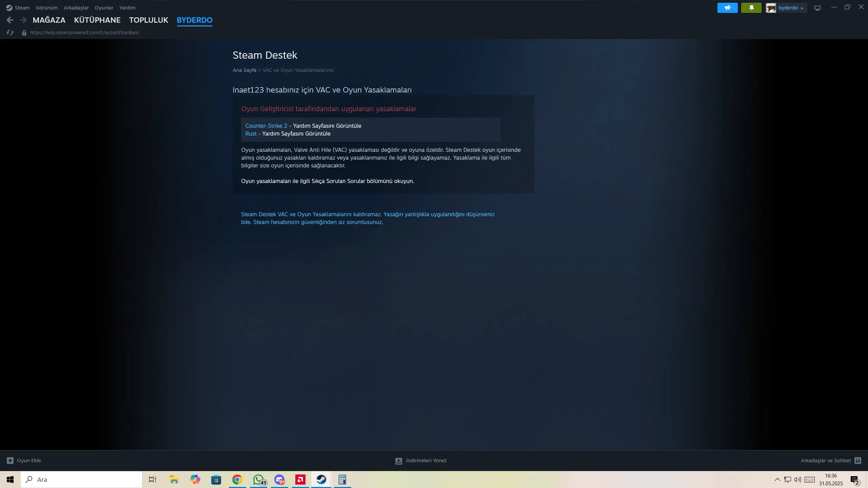Click the Ara taskbar search box
This screenshot has height=488, width=868.
(81, 480)
